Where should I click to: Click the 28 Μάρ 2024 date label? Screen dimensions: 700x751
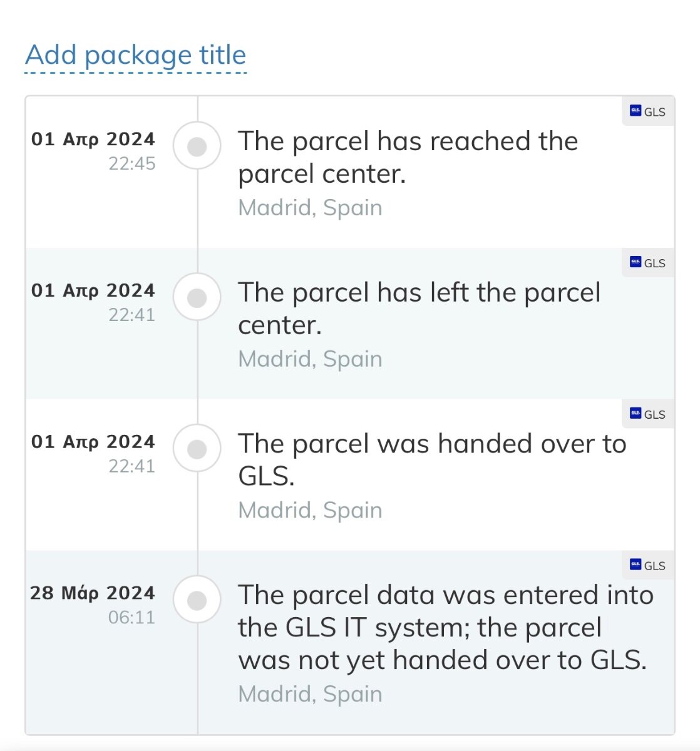point(93,593)
